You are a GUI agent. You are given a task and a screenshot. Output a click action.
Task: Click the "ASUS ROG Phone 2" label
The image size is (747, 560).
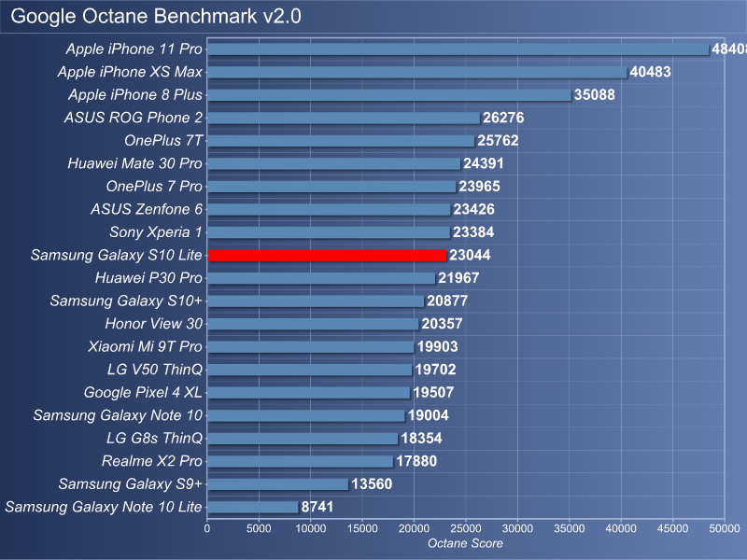[134, 118]
